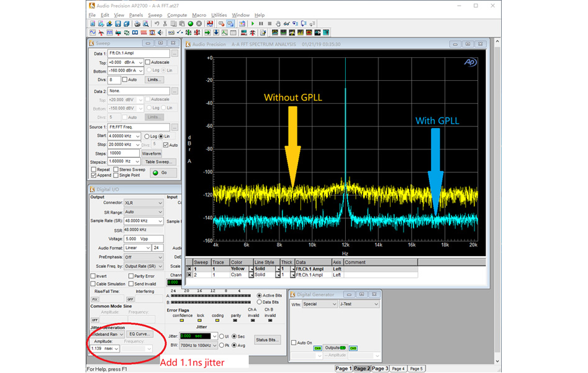Expand the Audio Format Linear dropdown

tap(137, 248)
